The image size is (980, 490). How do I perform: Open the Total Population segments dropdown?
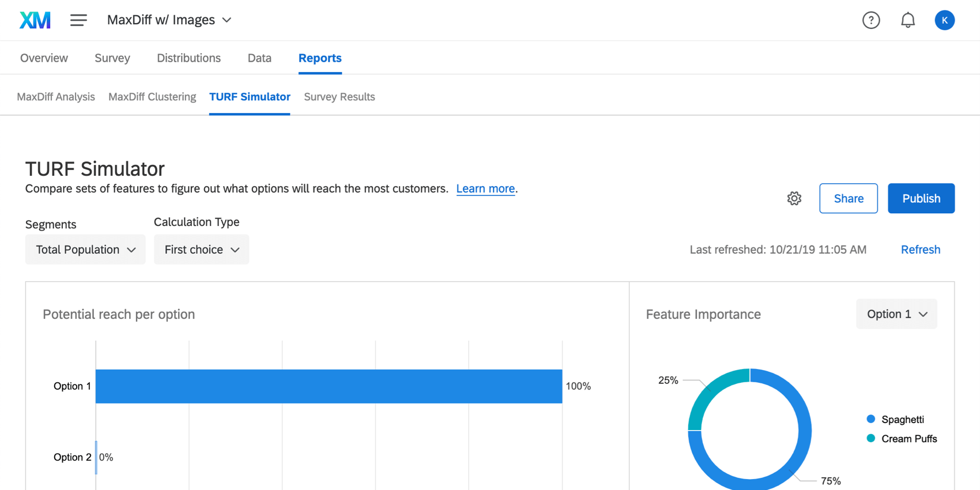(85, 250)
